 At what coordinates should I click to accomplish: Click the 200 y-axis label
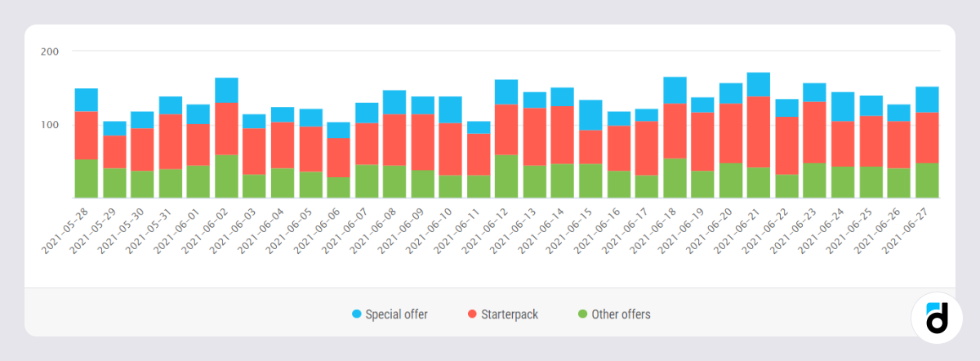pyautogui.click(x=51, y=51)
